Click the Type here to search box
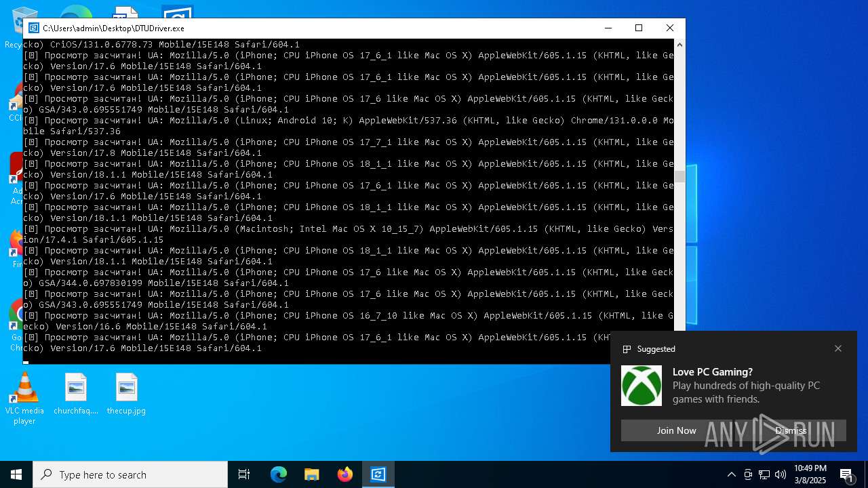This screenshot has height=488, width=868. [130, 474]
